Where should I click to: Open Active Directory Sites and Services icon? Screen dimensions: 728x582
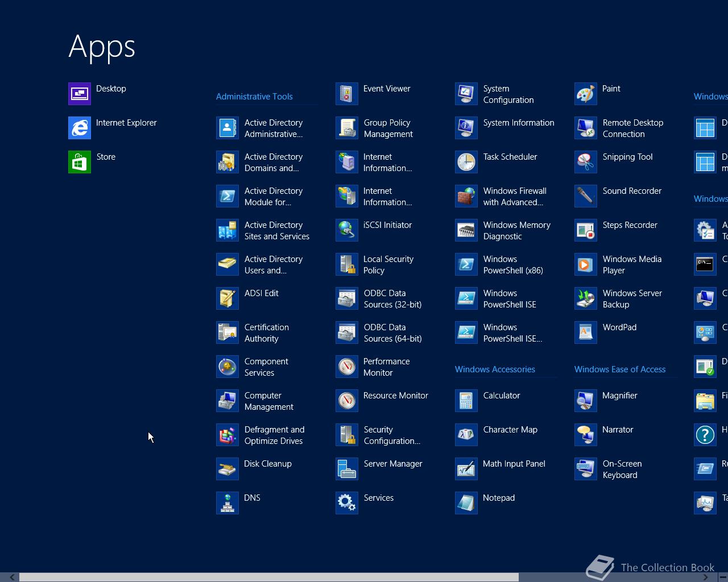[x=227, y=230]
